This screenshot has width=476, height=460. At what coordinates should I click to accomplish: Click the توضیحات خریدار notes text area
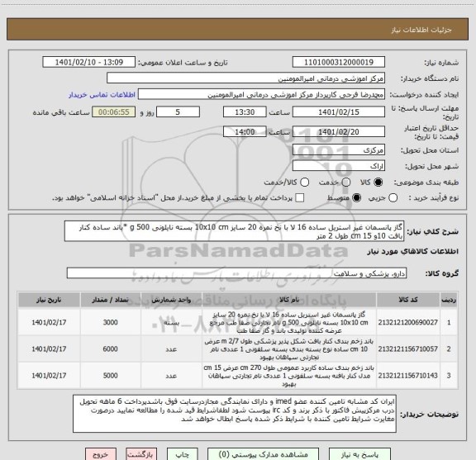click(235, 414)
